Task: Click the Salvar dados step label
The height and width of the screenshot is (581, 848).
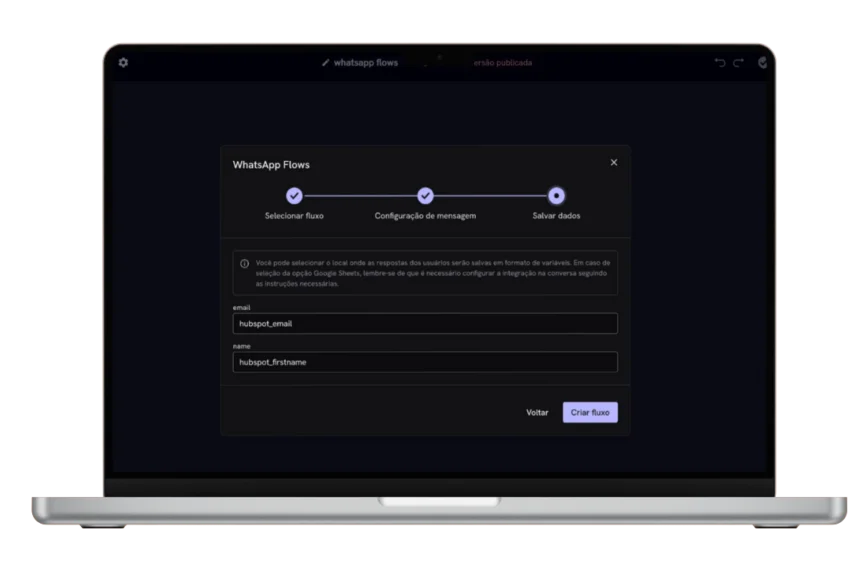Action: [556, 216]
